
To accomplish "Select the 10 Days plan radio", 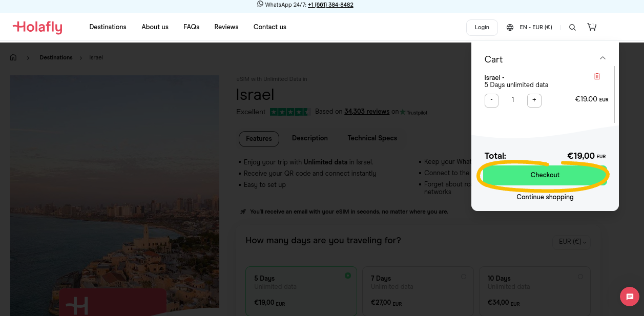I will tap(580, 277).
